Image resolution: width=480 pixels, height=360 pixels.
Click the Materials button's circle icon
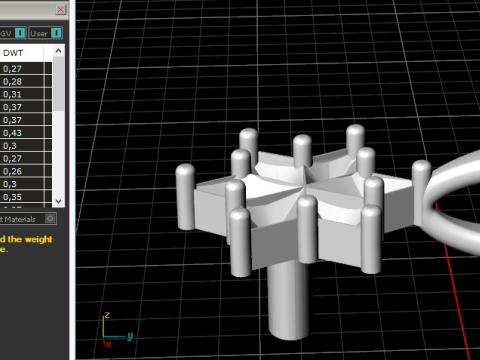[50, 219]
